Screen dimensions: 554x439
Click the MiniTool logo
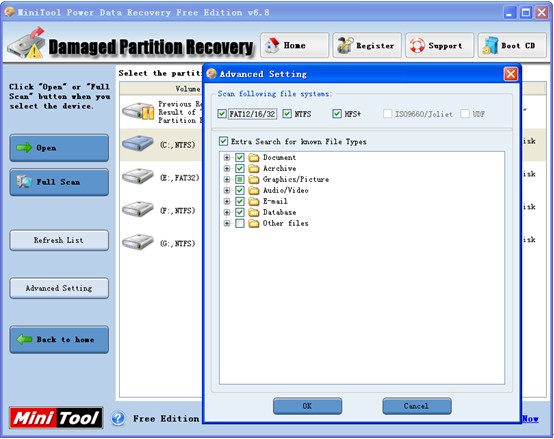pyautogui.click(x=56, y=418)
